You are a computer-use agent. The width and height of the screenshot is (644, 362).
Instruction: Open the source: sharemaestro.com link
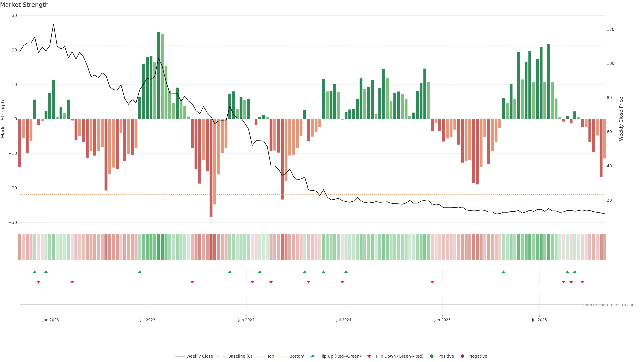pos(609,305)
